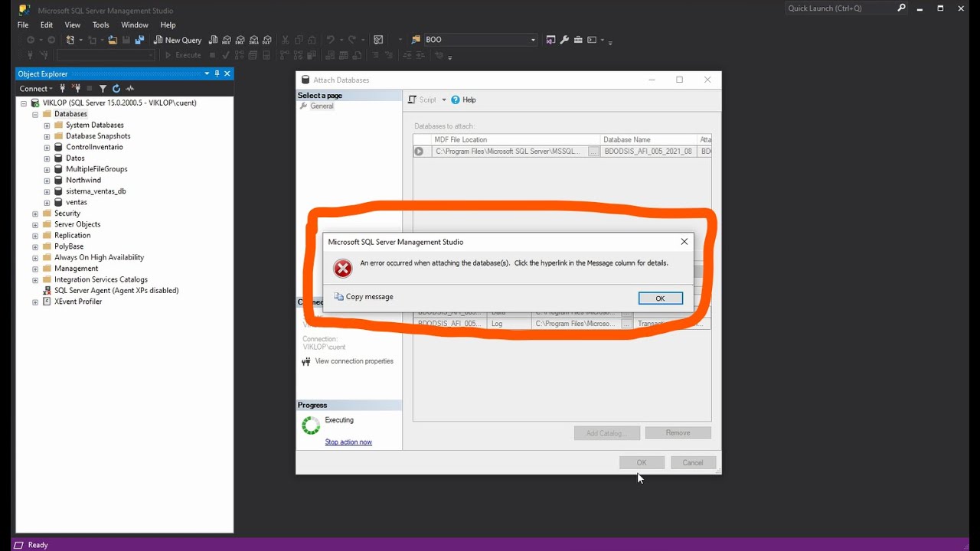Click View connection properties link
This screenshot has height=551, width=980.
click(x=354, y=361)
